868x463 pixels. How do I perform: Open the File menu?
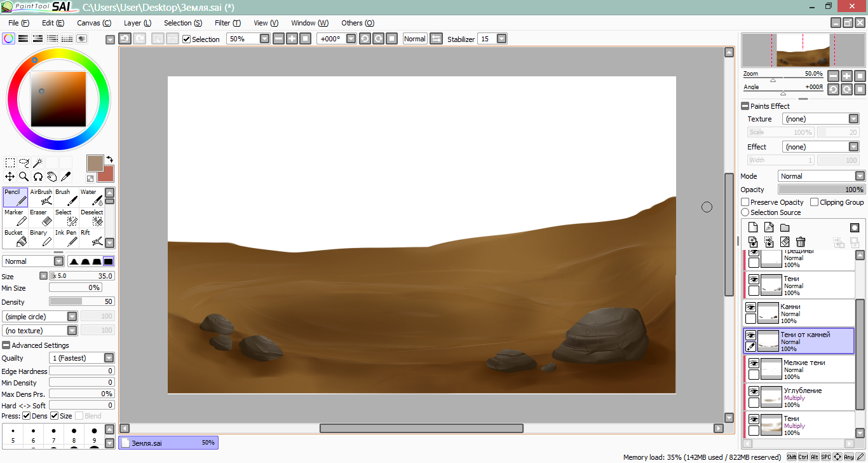click(18, 23)
